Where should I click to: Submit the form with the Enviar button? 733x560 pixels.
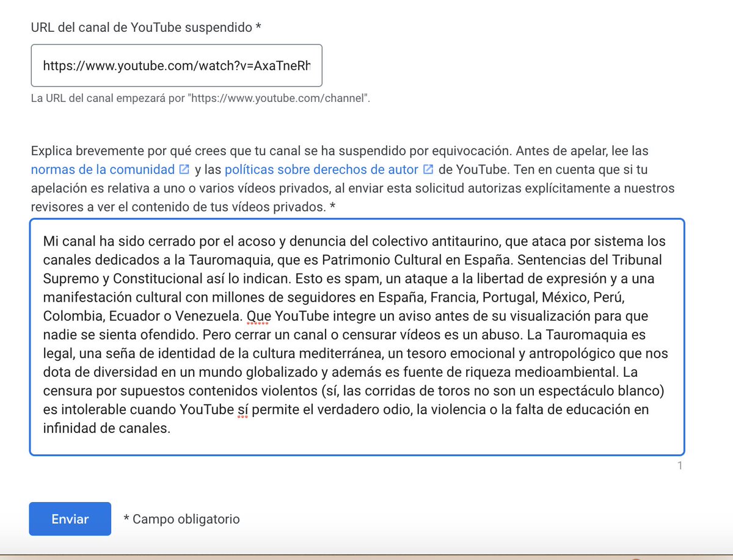(70, 519)
